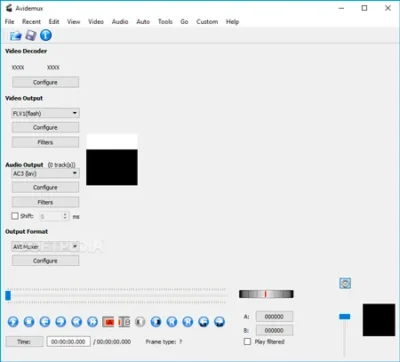Open the Video menu
The width and height of the screenshot is (400, 362).
[96, 22]
